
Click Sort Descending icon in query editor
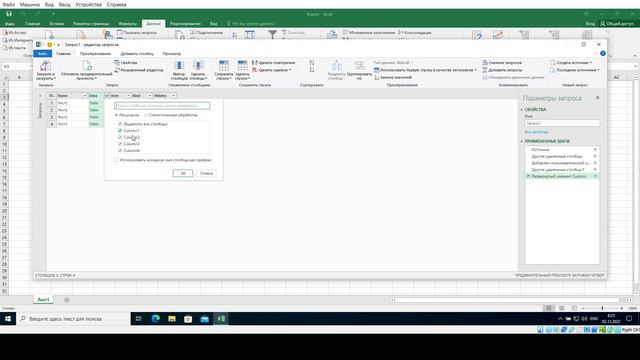coord(312,70)
